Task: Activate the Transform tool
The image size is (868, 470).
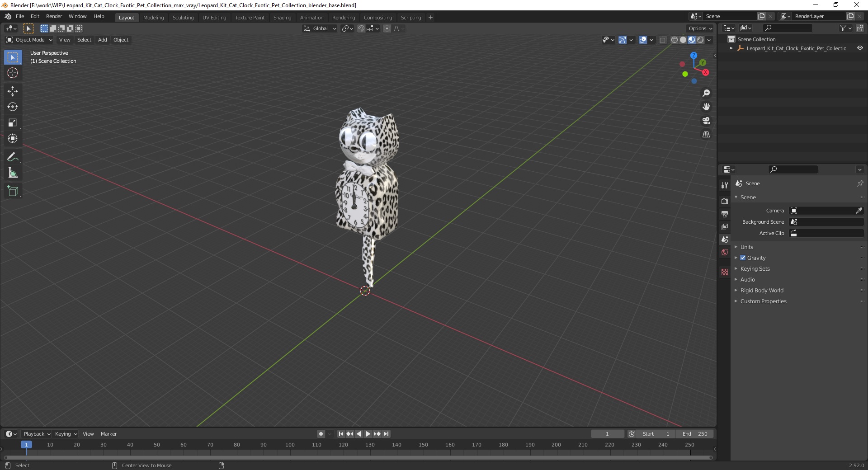Action: click(13, 138)
